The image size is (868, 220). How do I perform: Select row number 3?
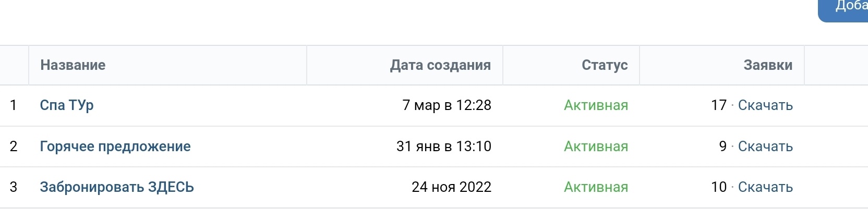coord(14,187)
